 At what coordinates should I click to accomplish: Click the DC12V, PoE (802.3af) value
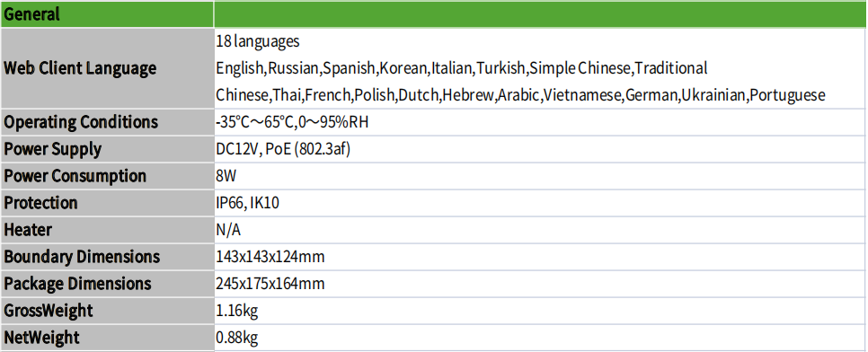283,149
